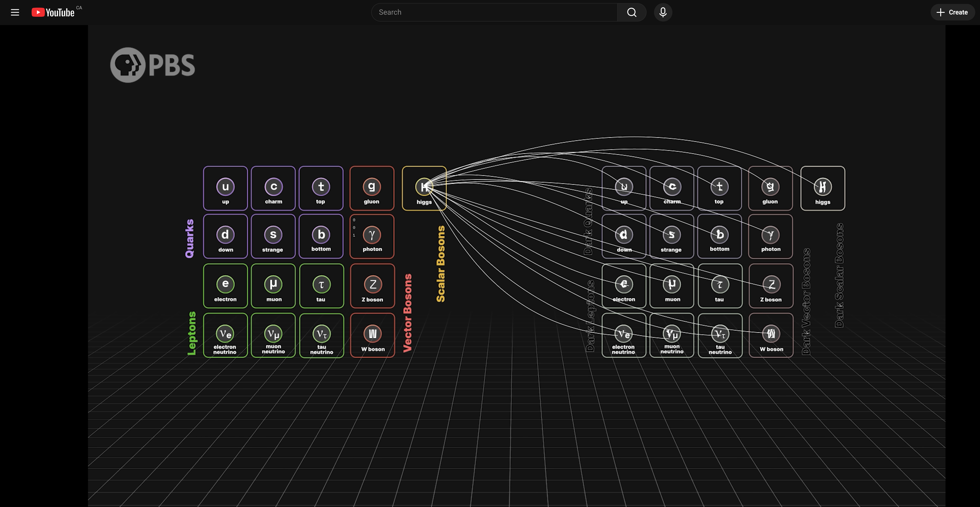
Task: Click the purple 'Quarks' group label
Action: click(189, 238)
